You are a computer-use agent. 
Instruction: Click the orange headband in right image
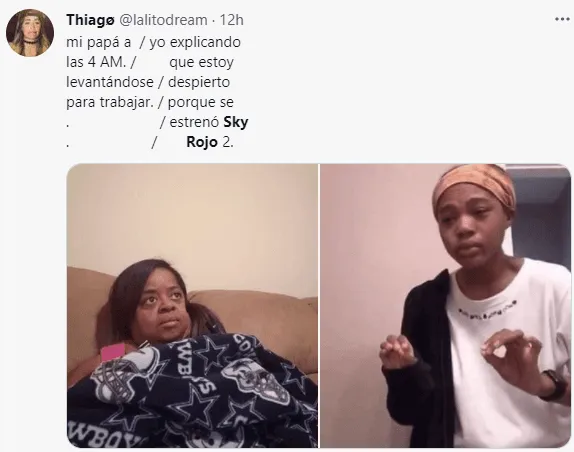[x=474, y=187]
